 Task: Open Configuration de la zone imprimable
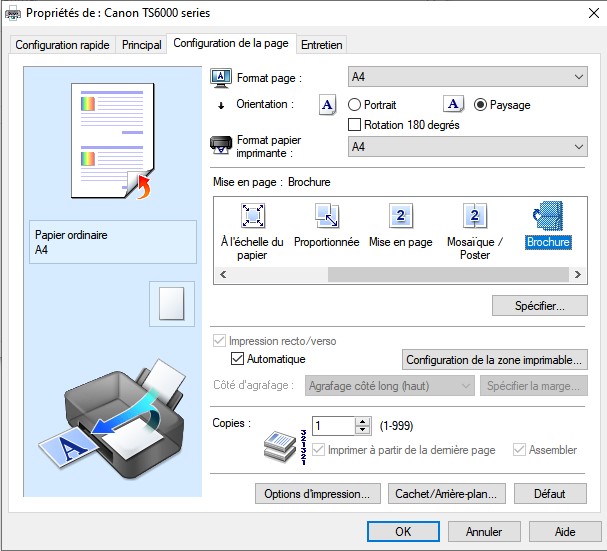tap(494, 360)
